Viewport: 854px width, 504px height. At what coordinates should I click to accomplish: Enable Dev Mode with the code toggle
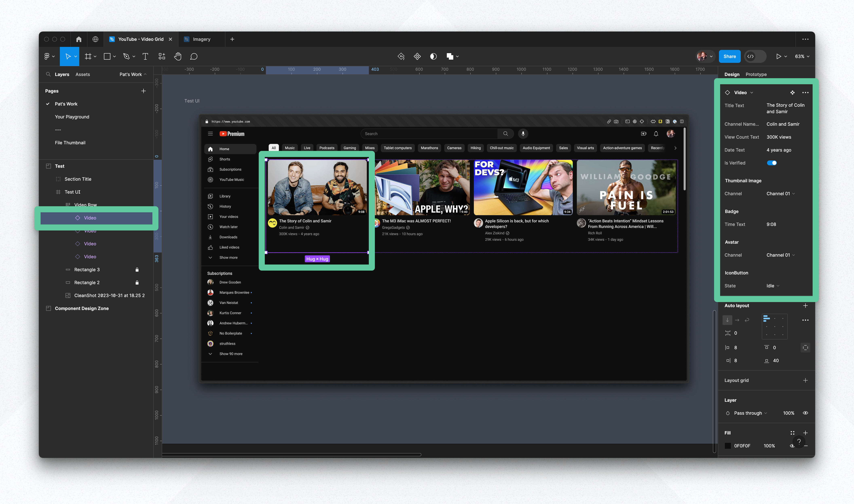point(751,56)
